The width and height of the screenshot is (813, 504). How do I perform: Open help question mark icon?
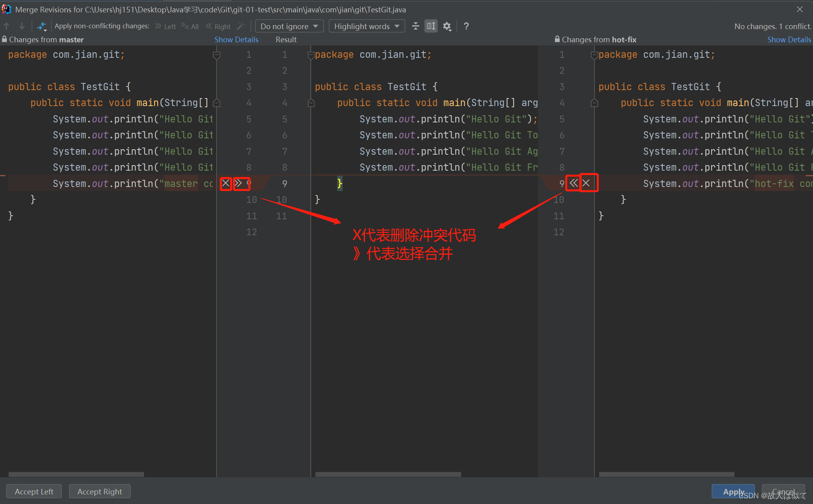point(466,26)
